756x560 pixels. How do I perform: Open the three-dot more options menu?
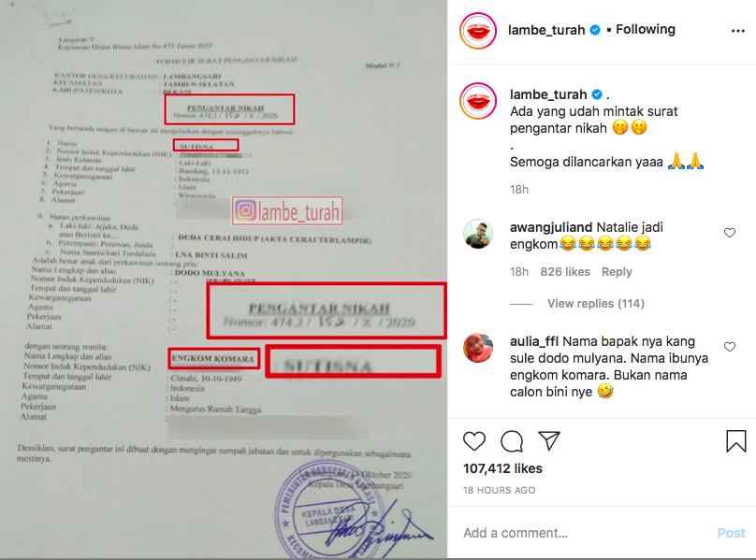[x=737, y=31]
